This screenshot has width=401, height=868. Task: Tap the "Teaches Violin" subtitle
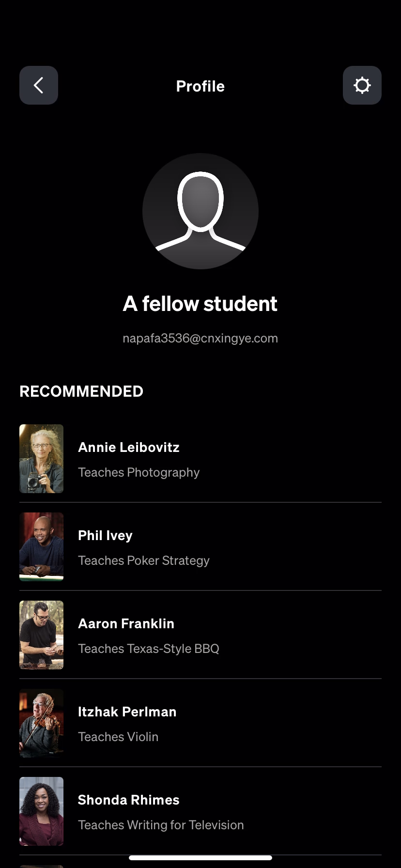[118, 737]
